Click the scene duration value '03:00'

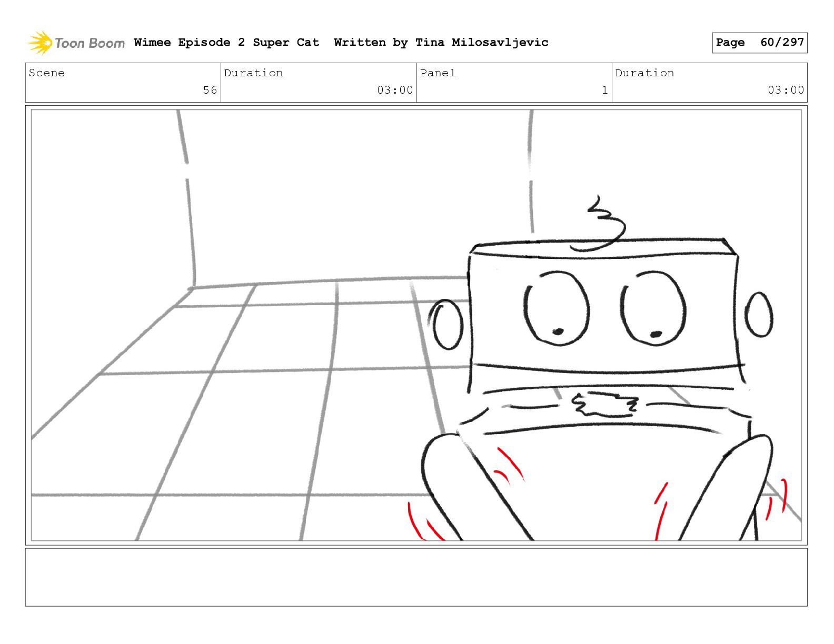click(x=395, y=90)
